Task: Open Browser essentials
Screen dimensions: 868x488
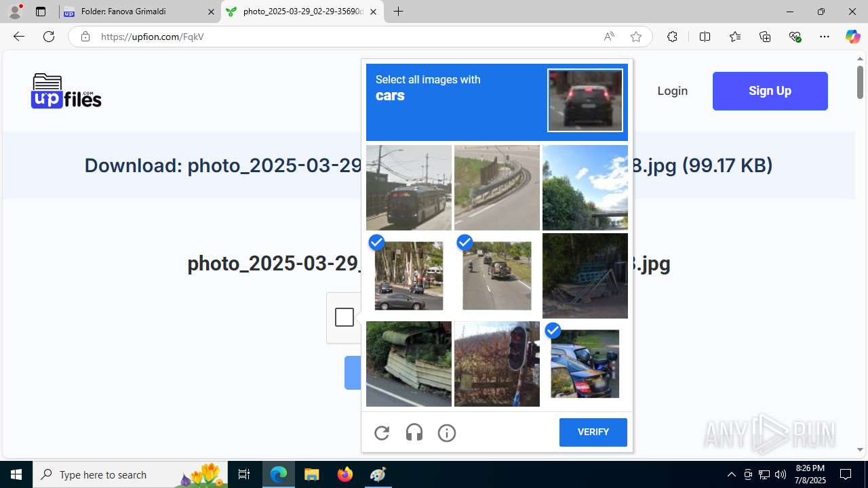Action: coord(795,37)
